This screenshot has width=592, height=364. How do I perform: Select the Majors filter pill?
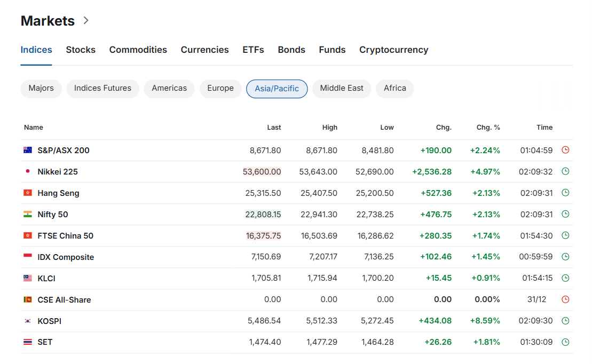tap(41, 89)
